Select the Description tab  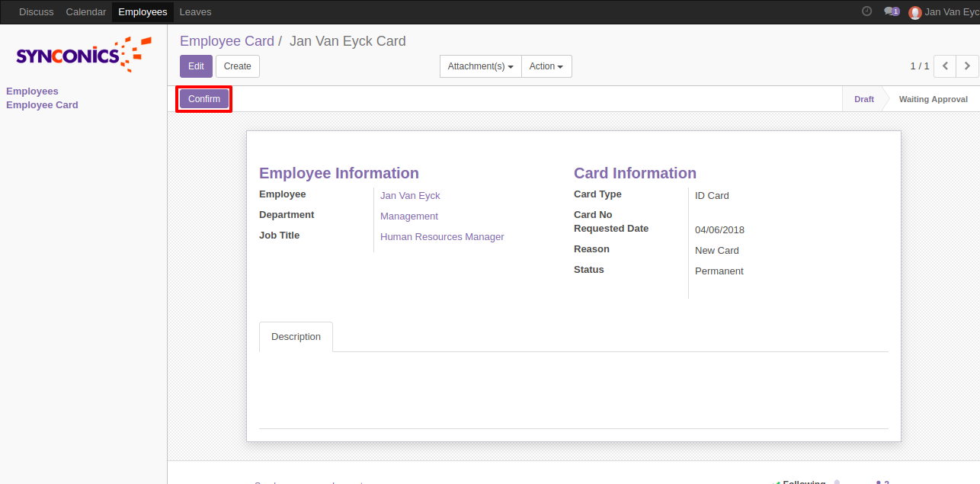coord(296,337)
